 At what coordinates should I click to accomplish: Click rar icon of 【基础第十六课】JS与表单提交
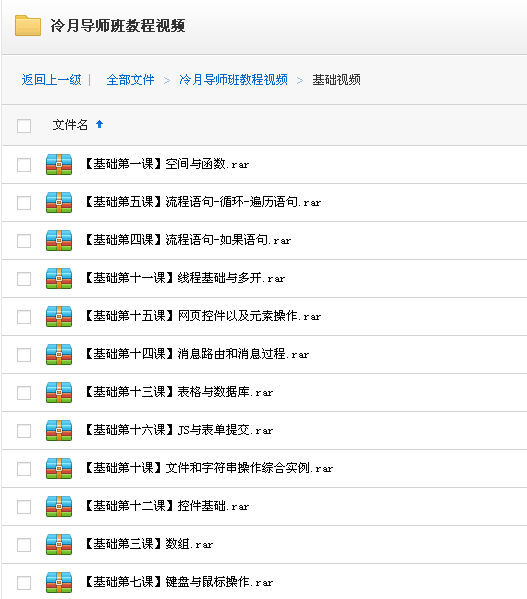[59, 431]
